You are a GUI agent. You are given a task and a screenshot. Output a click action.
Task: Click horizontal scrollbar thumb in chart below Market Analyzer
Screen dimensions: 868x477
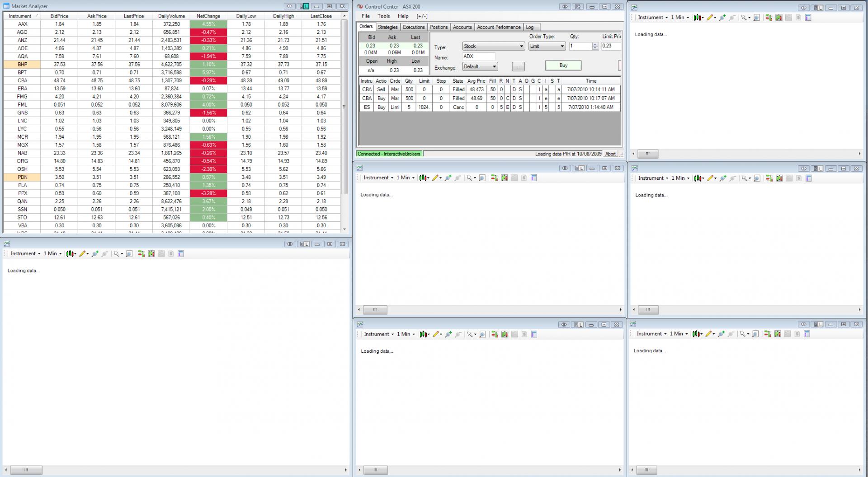pyautogui.click(x=26, y=470)
